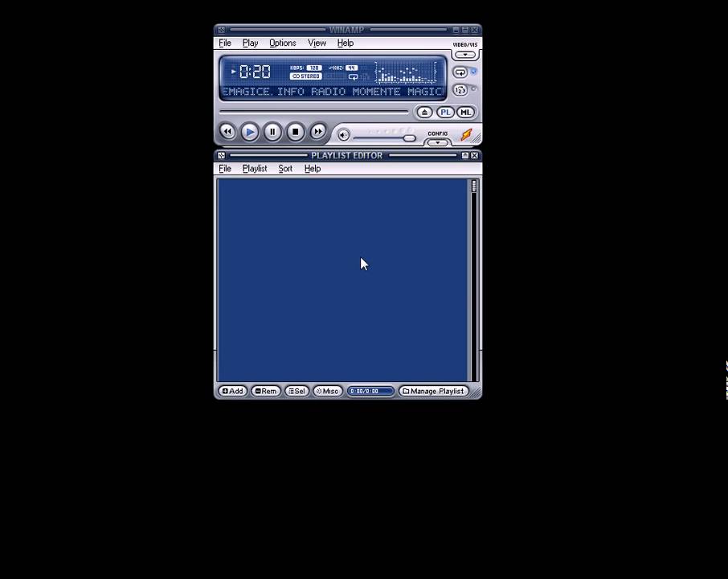Image resolution: width=728 pixels, height=579 pixels.
Task: Close the Playlist Editor window
Action: [474, 156]
